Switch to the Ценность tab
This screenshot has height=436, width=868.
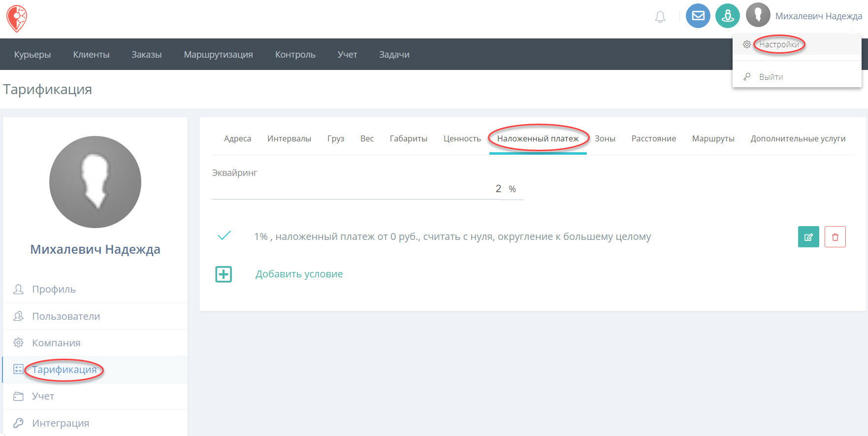click(462, 139)
